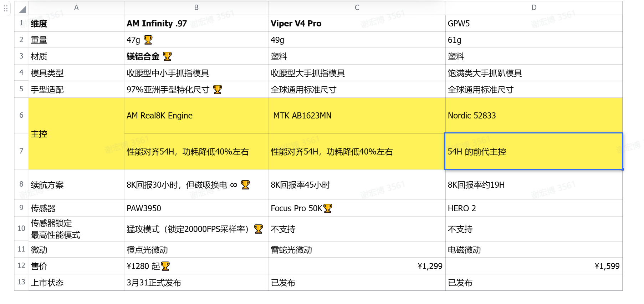Click the select-all corner triangle

[x=22, y=9]
